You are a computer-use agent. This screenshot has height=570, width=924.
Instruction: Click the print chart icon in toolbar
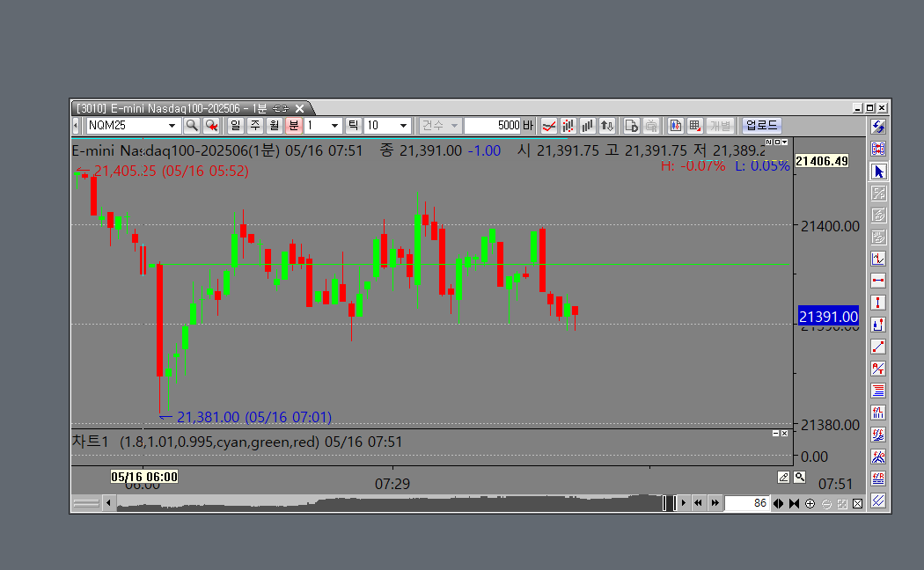651,126
